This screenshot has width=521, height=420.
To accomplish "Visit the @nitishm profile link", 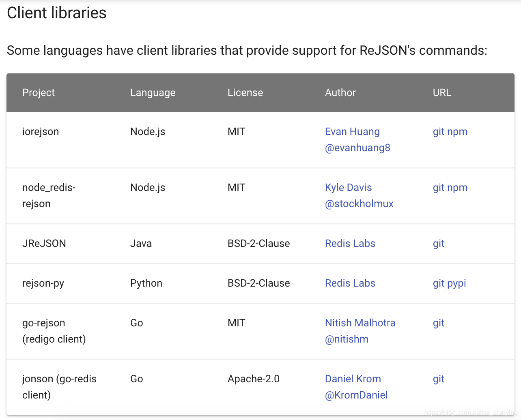I will (x=347, y=339).
